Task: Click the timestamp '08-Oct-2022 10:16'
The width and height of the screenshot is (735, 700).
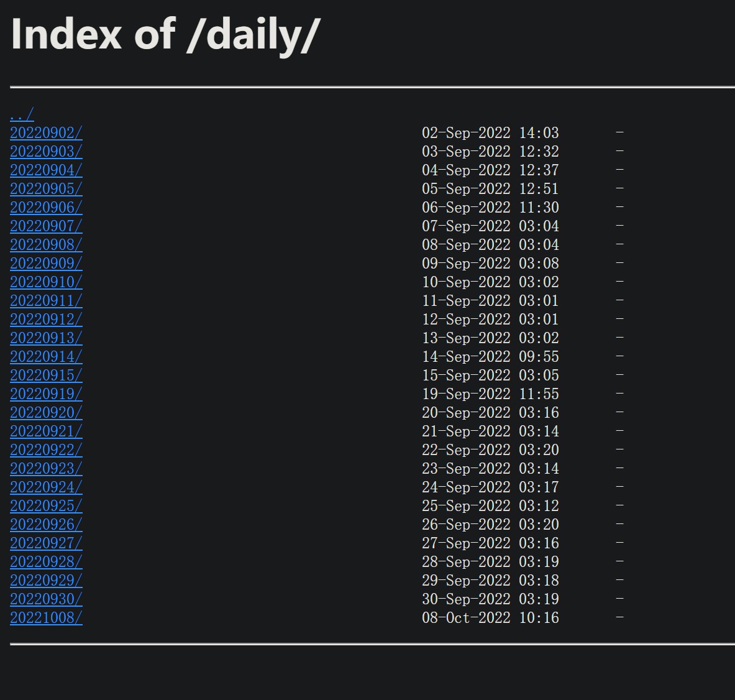Action: pyautogui.click(x=490, y=617)
